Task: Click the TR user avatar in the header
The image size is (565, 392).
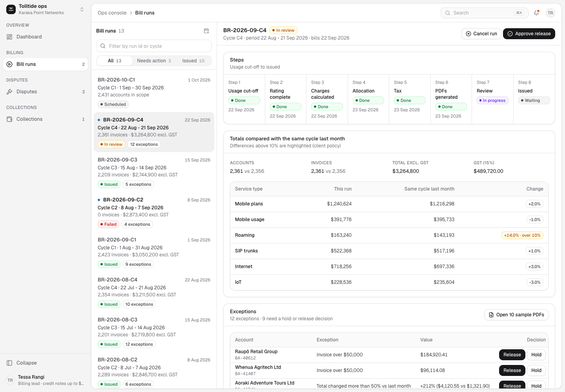Action: pyautogui.click(x=550, y=13)
